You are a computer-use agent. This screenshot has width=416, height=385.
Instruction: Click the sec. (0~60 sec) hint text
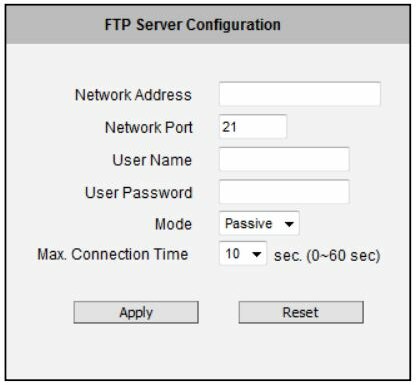click(327, 256)
